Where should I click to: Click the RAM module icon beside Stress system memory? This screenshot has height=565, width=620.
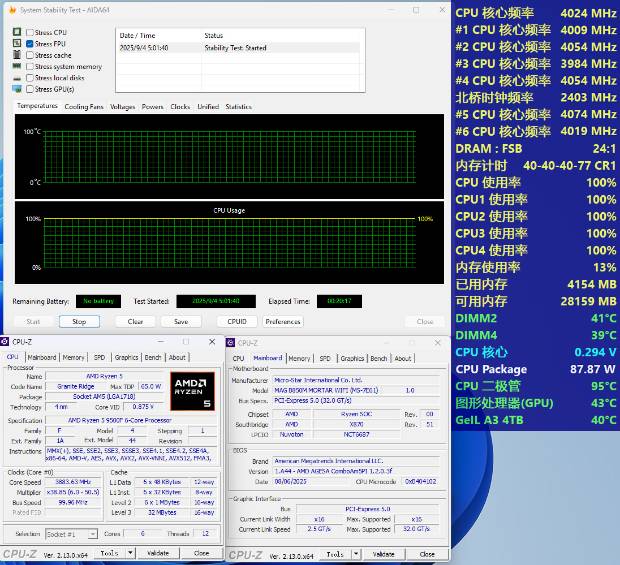click(x=17, y=66)
